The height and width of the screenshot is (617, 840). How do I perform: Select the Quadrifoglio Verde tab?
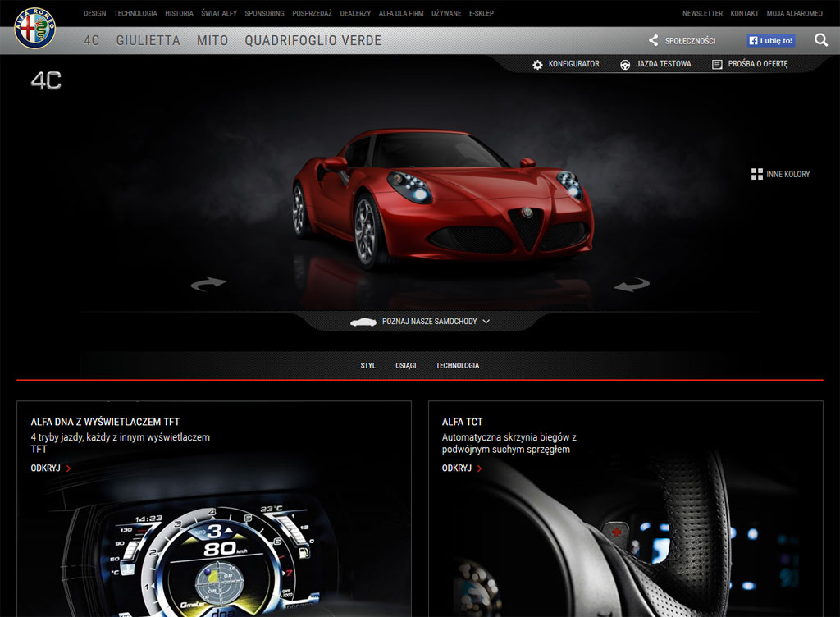click(x=313, y=41)
